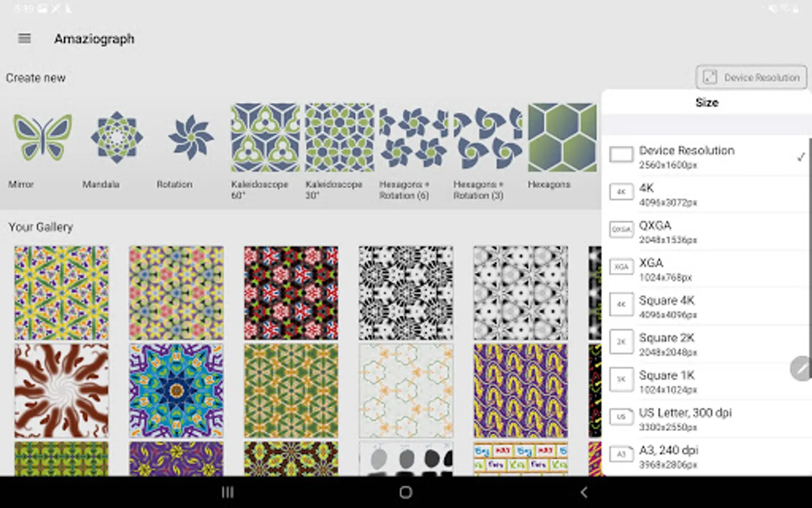
Task: Open gray brush blobs gallery image
Action: tap(406, 458)
